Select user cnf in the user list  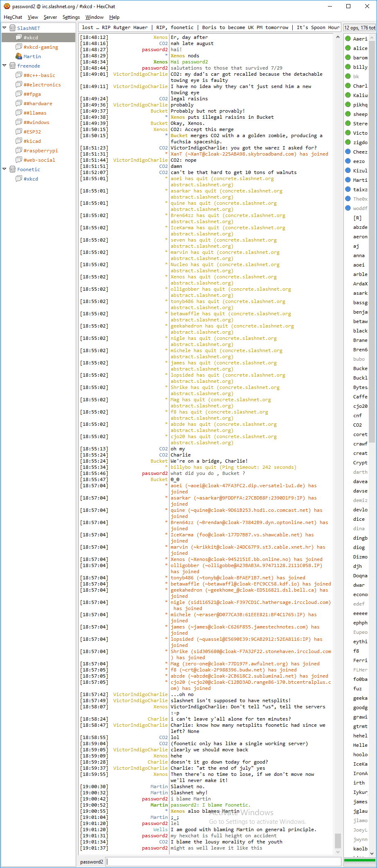click(x=357, y=415)
